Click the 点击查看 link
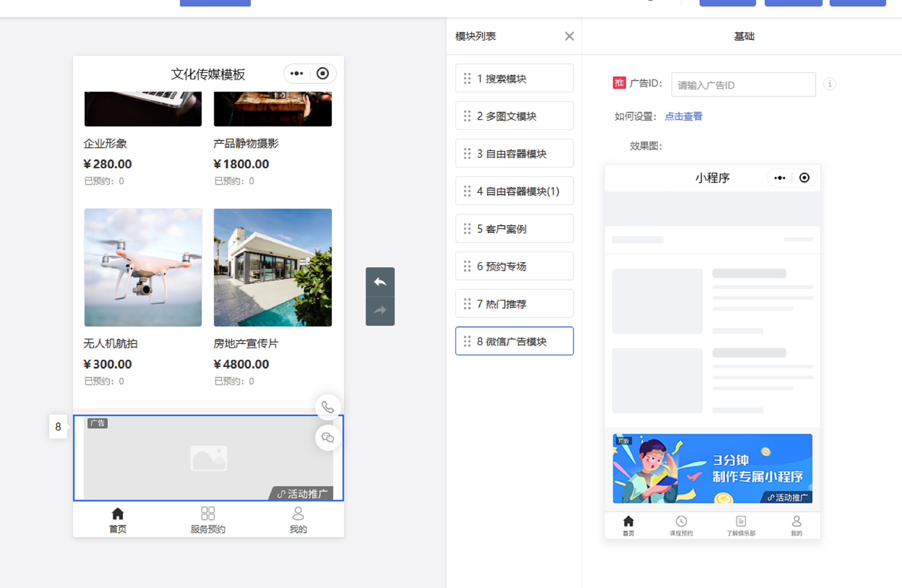This screenshot has width=902, height=588. click(683, 116)
